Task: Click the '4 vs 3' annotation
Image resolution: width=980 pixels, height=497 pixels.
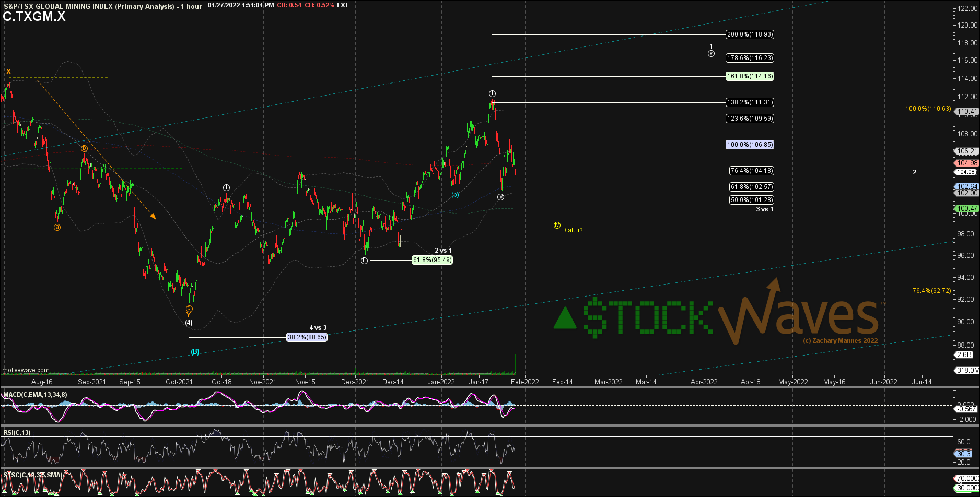Action: 318,328
